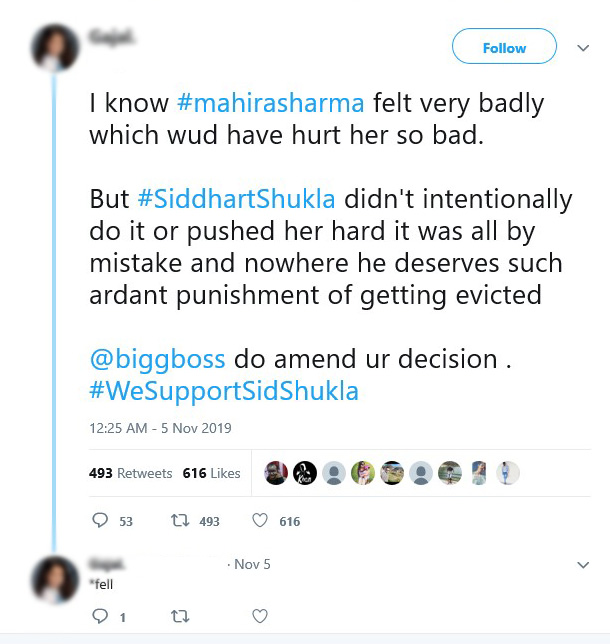Click the reply icon under the '*fell' reply
610x644 pixels.
tap(100, 616)
